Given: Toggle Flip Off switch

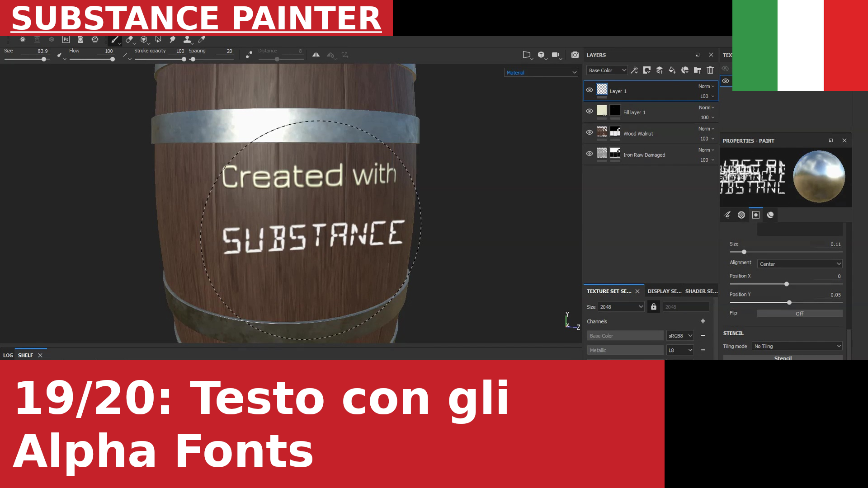Looking at the screenshot, I should pos(800,313).
